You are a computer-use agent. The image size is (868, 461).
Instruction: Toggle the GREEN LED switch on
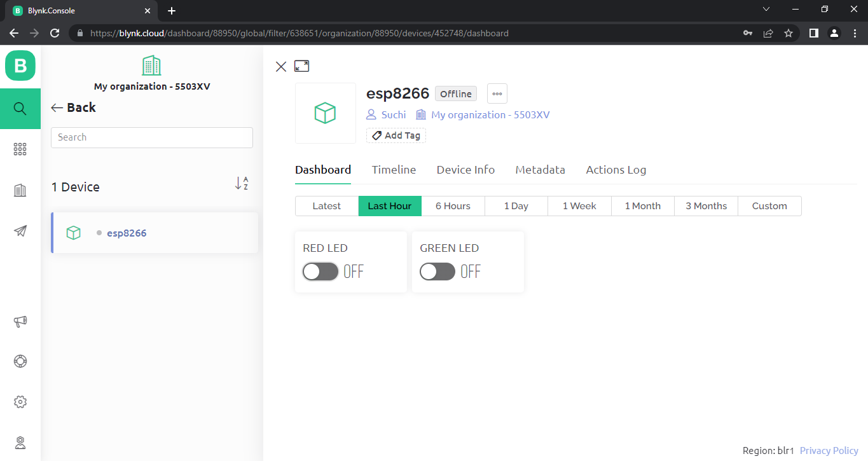437,272
